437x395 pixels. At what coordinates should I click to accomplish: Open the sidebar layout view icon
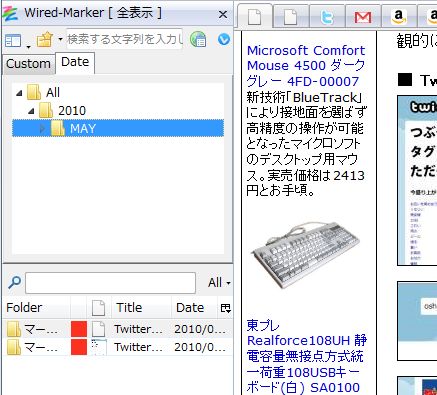coord(13,41)
